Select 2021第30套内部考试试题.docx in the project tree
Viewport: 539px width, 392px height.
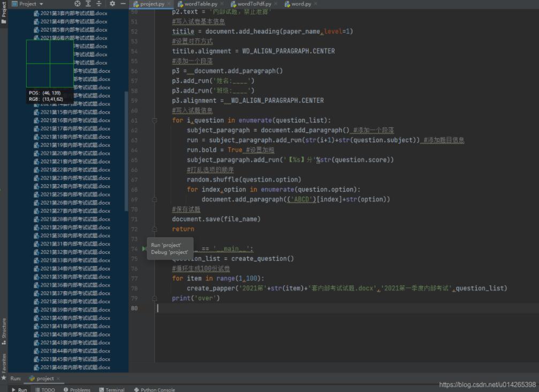(x=75, y=236)
